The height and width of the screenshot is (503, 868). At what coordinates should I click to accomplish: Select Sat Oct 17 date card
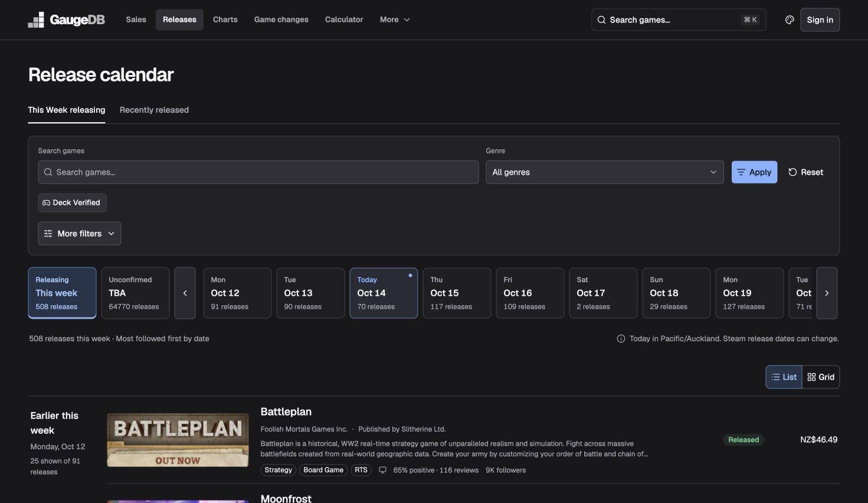603,293
